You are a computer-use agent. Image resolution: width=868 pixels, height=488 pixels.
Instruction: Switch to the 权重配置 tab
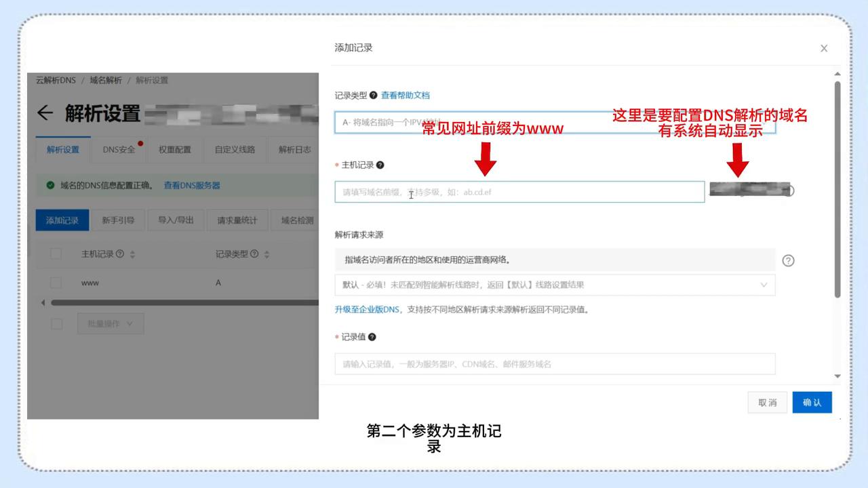point(174,149)
